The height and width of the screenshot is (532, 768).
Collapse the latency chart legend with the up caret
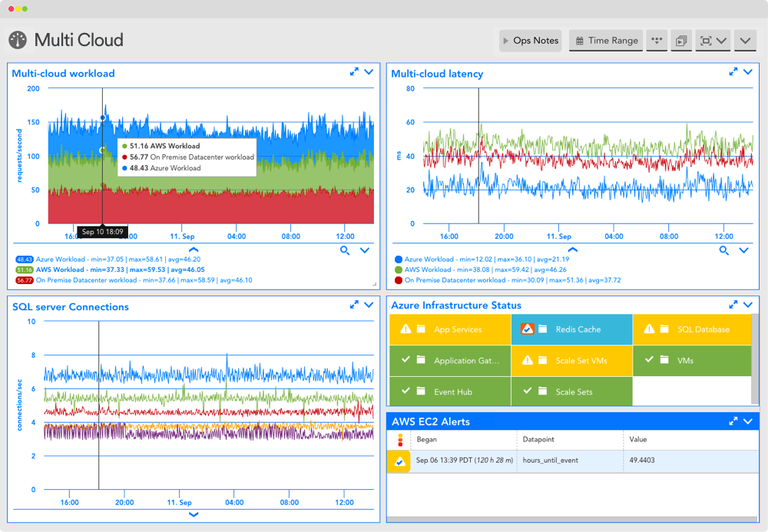pos(572,249)
